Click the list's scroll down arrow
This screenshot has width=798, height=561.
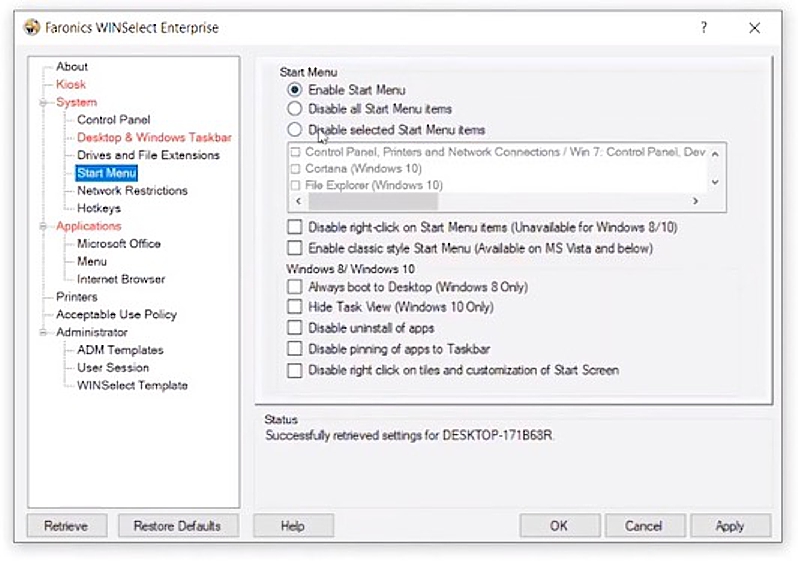coord(715,182)
